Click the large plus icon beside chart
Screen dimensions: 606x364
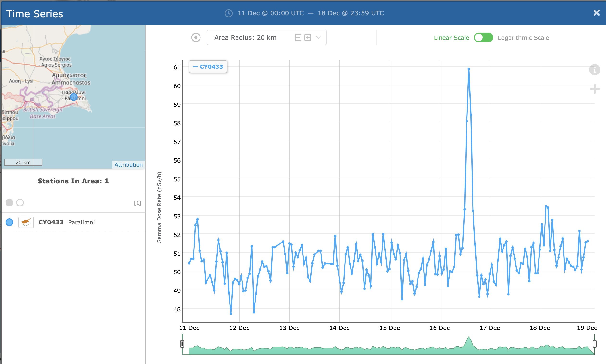click(594, 89)
